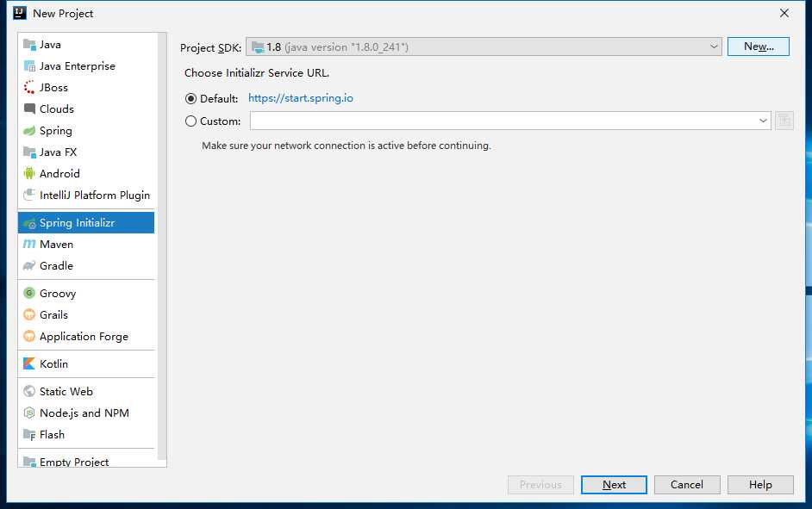The width and height of the screenshot is (812, 509).
Task: Choose the Flash folder icon
Action: pos(29,435)
